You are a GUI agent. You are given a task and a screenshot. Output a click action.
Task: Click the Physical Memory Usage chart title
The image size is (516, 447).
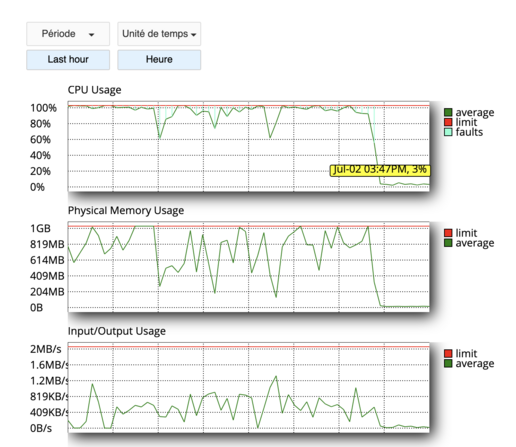pos(126,211)
